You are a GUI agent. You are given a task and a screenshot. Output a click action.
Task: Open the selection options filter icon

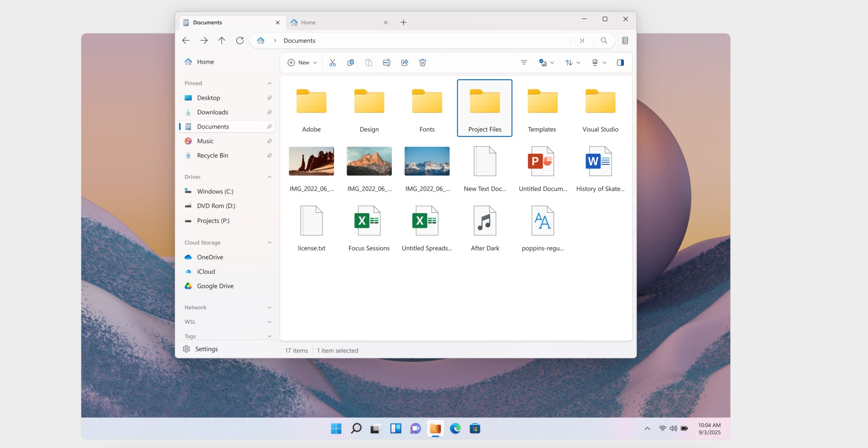524,62
